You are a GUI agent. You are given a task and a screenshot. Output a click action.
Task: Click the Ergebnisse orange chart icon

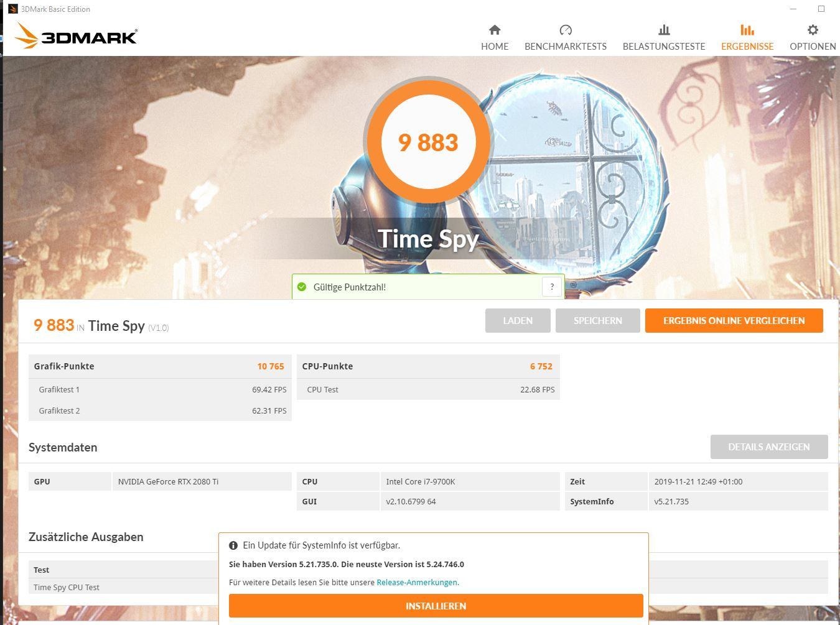pos(747,30)
